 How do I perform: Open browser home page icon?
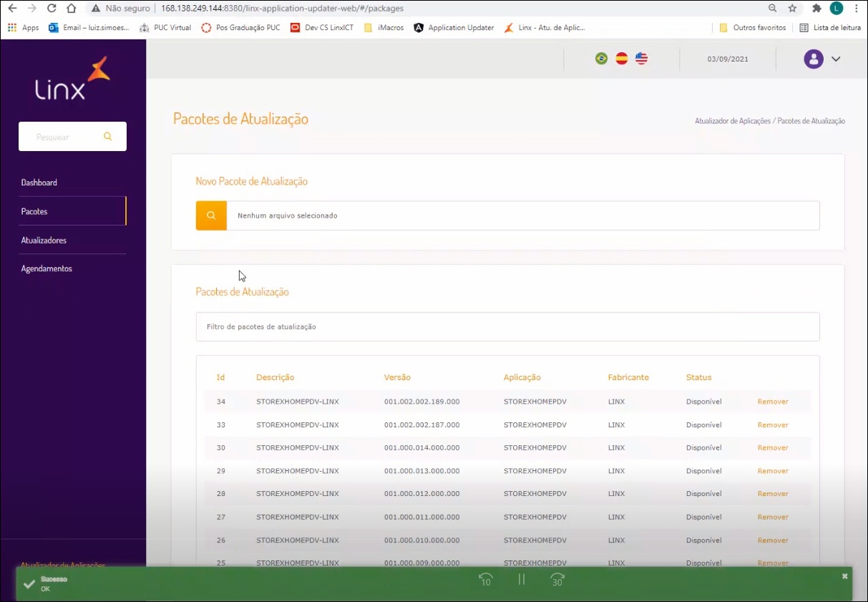tap(71, 9)
